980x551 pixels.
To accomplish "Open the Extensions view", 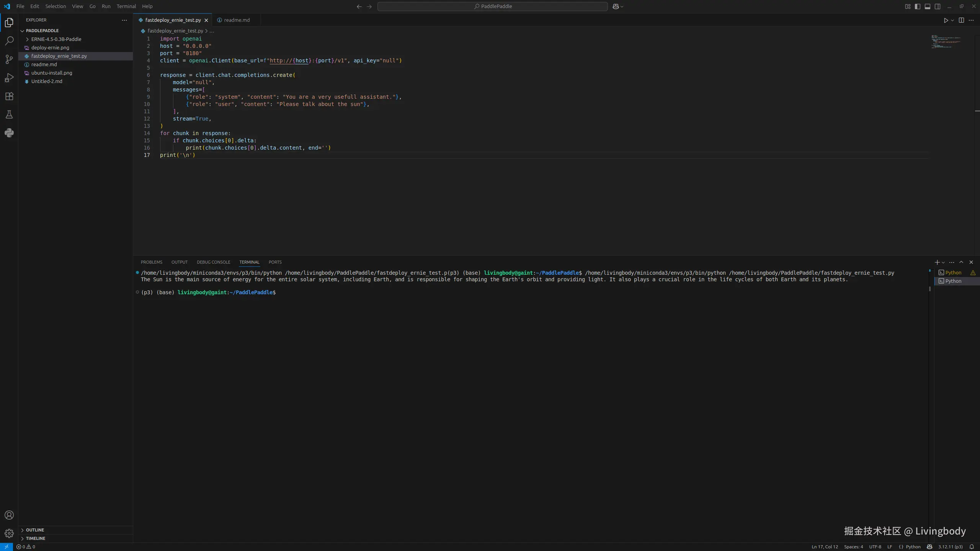I will (9, 96).
